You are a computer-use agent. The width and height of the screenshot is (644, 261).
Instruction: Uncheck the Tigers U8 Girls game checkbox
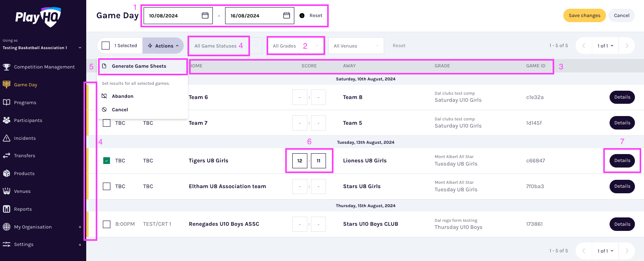[106, 161]
